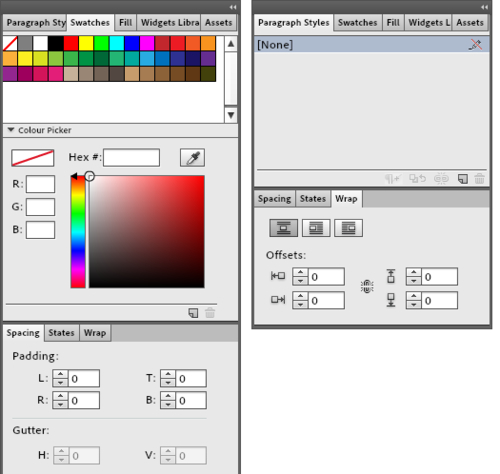Viewport: 500px width, 474px height.
Task: Click the new swatch icon in Swatches panel
Action: coord(193,313)
